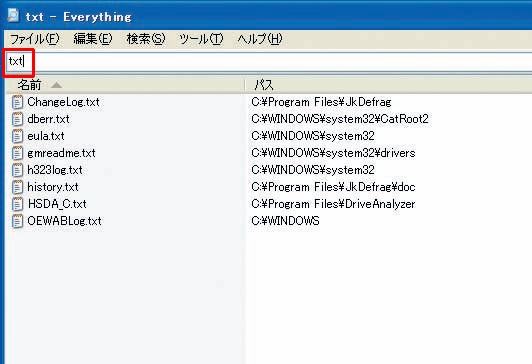Click path C:¥Program Files¥JkDefrag¥doc
The height and width of the screenshot is (364, 532).
click(333, 187)
